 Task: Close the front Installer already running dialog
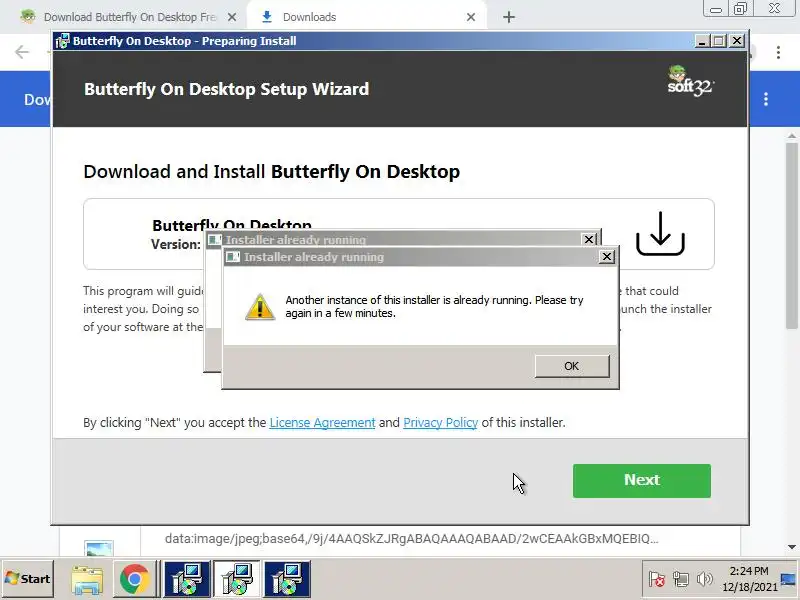606,257
